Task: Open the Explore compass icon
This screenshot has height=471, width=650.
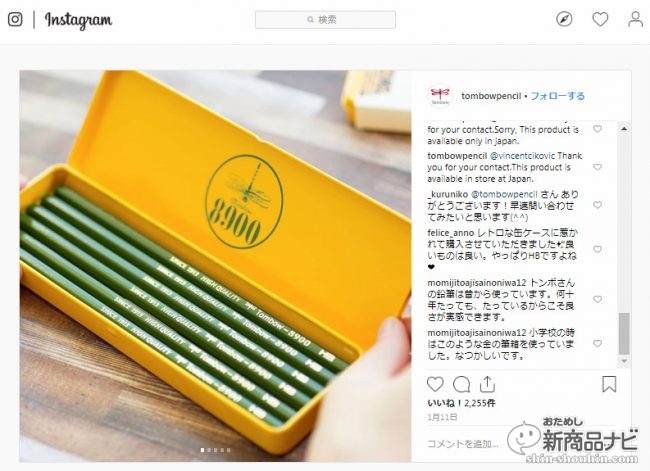Action: 564,19
